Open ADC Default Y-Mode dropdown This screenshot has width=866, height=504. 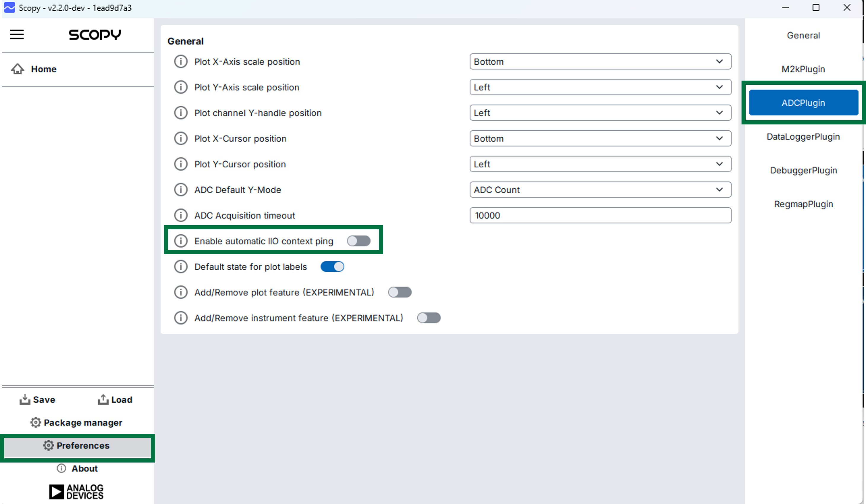coord(600,190)
